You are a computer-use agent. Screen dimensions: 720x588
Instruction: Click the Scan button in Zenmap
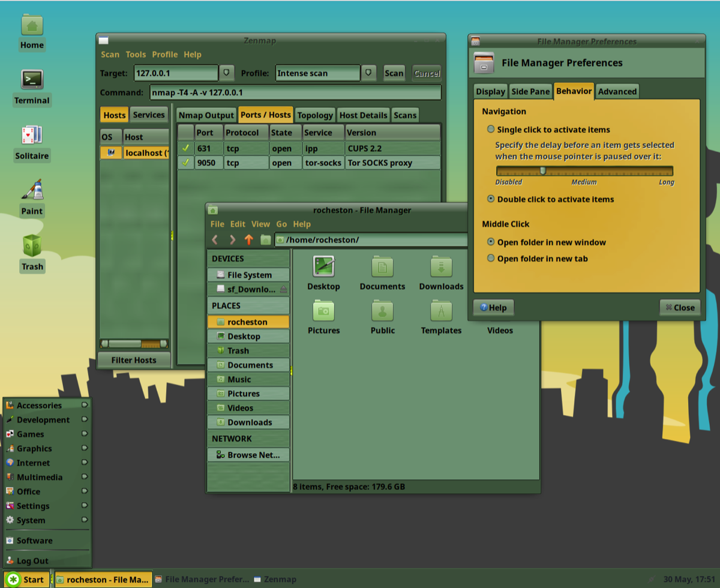(x=394, y=73)
